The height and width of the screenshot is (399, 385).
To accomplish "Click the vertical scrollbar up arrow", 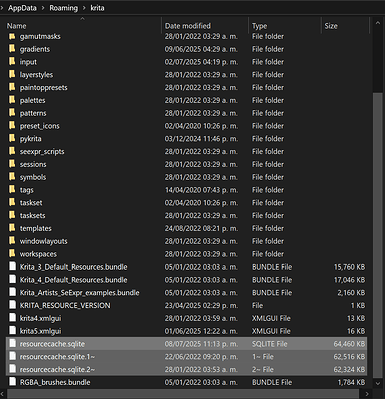I will click(378, 23).
